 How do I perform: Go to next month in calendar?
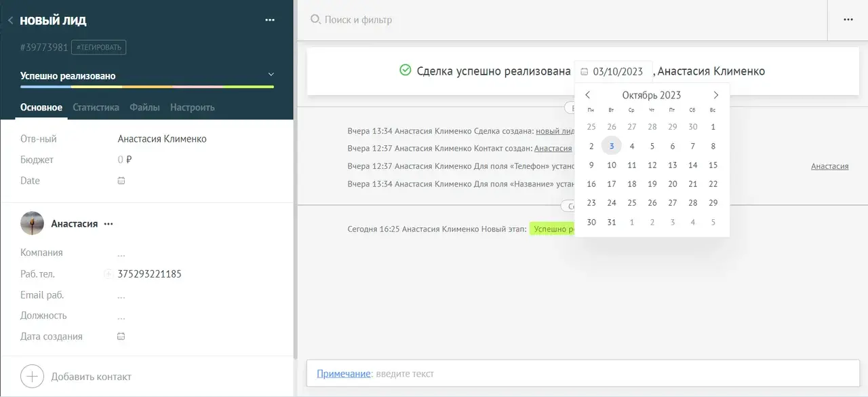pyautogui.click(x=715, y=95)
